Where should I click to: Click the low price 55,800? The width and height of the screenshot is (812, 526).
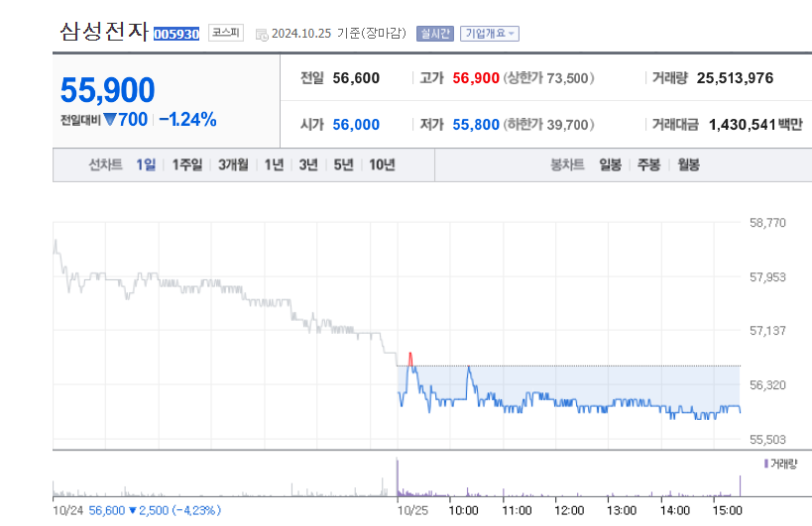[476, 125]
